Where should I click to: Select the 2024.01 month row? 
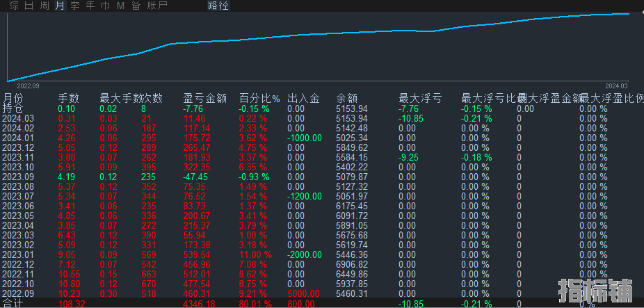click(x=19, y=138)
